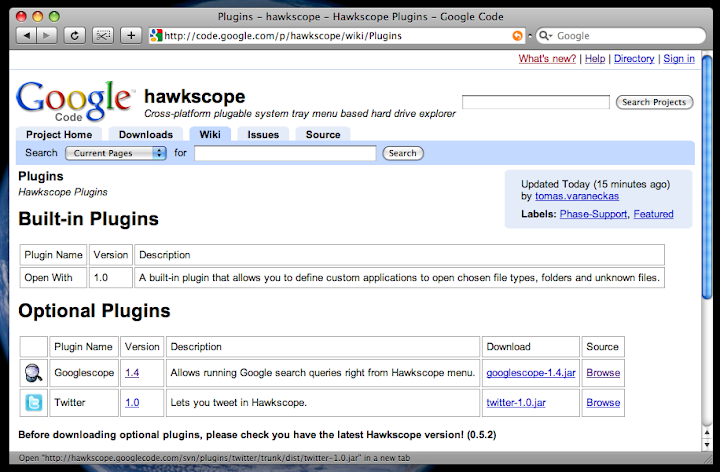This screenshot has width=720, height=472.
Task: Open Twitter version 1.0 link
Action: click(x=132, y=403)
